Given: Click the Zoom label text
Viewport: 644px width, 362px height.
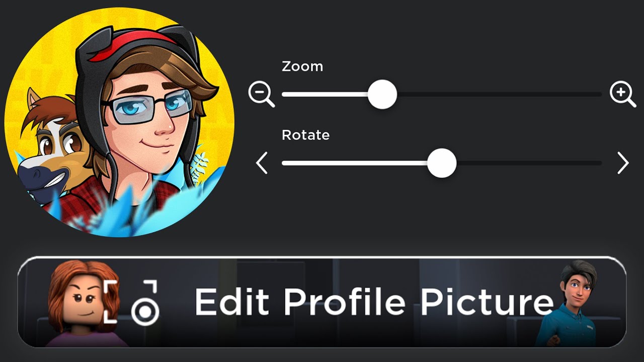Looking at the screenshot, I should pos(302,66).
